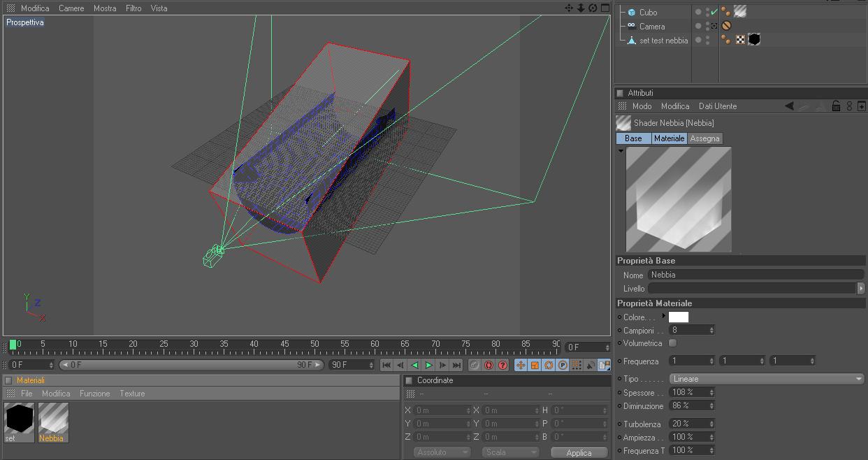868x460 pixels.
Task: Toggle the position keyframe move icon
Action: (x=521, y=365)
